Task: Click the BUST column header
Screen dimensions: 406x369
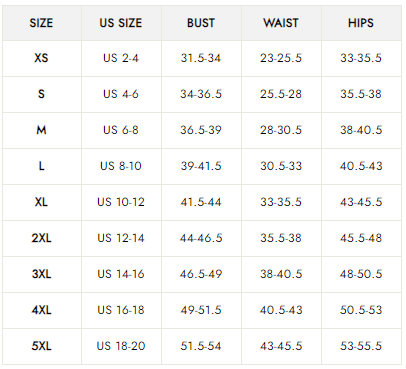Action: tap(201, 23)
